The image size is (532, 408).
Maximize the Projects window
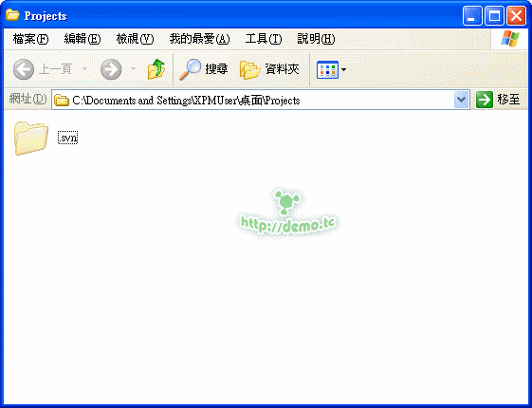pos(494,15)
